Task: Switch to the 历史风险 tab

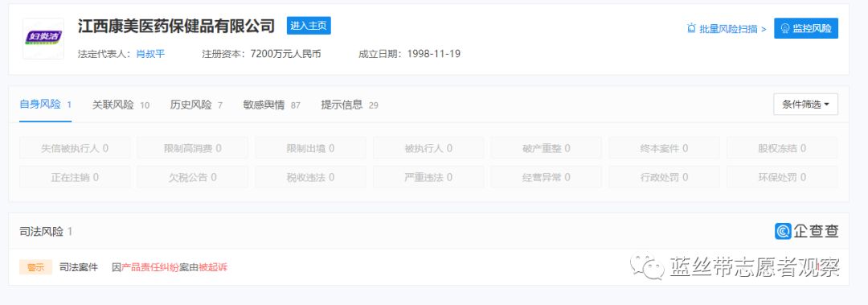Action: [x=196, y=105]
